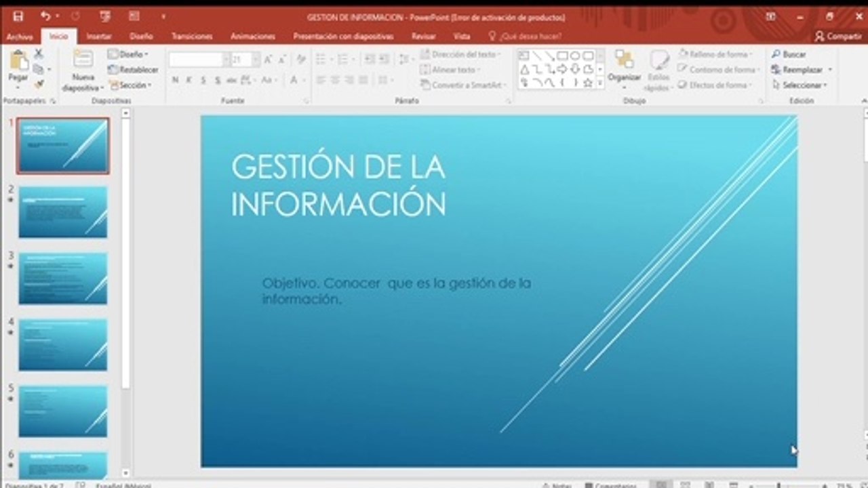This screenshot has width=868, height=488.
Task: Clear all formatting icon
Action: [301, 60]
